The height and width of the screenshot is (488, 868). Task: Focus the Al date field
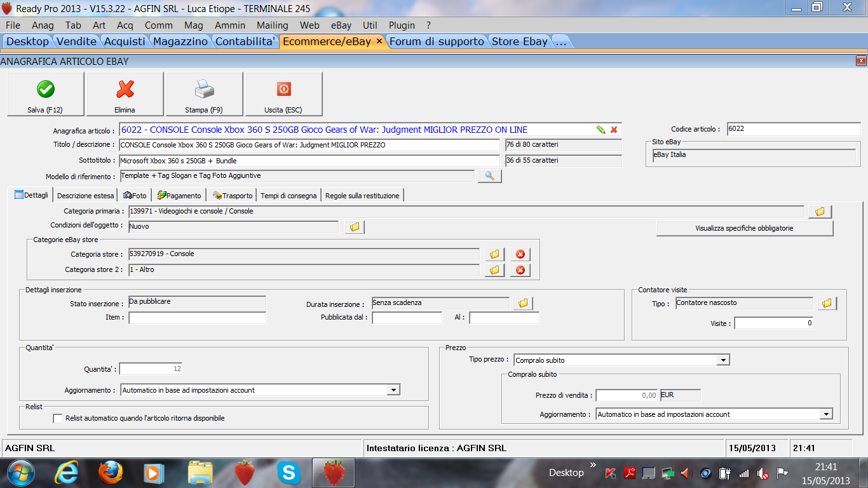(x=504, y=318)
